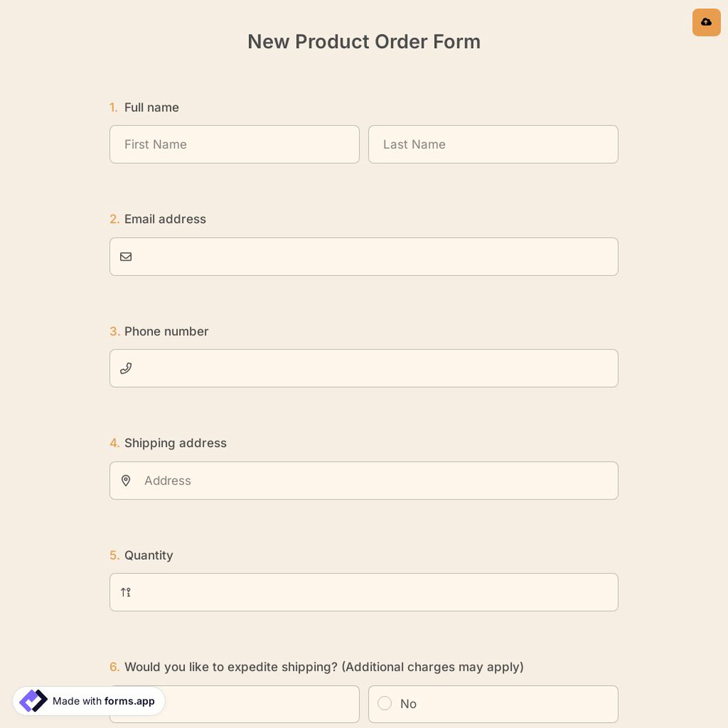Viewport: 728px width, 728px height.
Task: Click the location pin icon in address field
Action: point(126,480)
